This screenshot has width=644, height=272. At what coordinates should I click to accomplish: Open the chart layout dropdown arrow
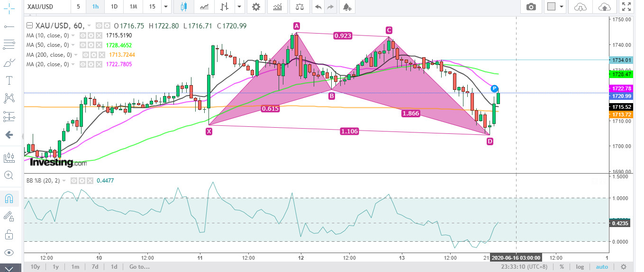562,7
